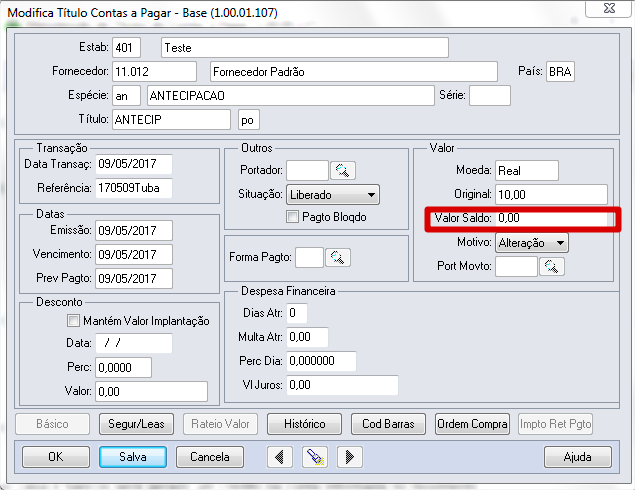This screenshot has height=490, width=635.
Task: Click the Multa Atr field
Action: pyautogui.click(x=307, y=337)
